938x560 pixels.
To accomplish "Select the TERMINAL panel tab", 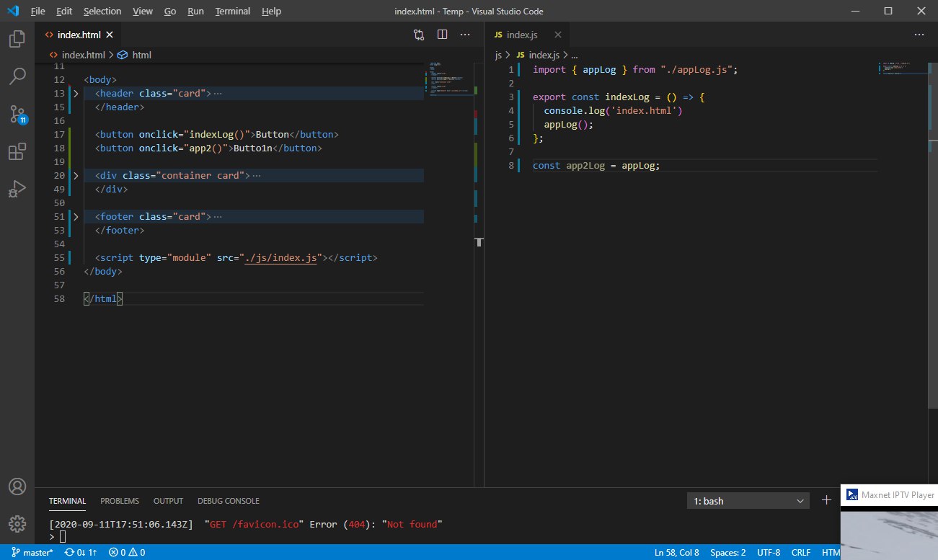I will [x=67, y=501].
